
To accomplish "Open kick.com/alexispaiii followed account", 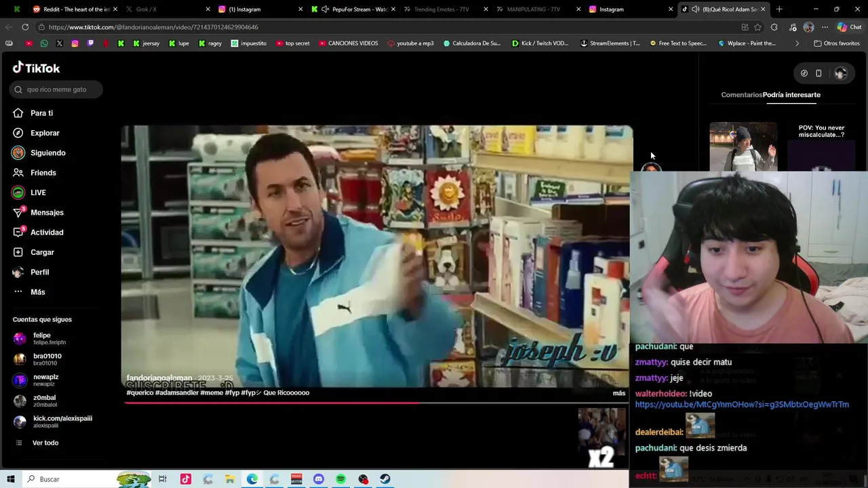I will pos(53,422).
